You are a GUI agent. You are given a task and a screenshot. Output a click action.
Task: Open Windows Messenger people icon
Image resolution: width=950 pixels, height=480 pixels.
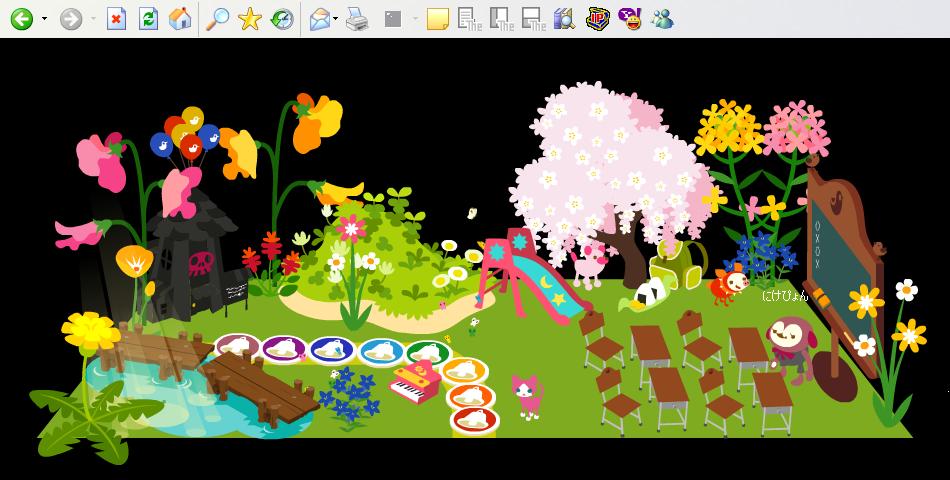663,19
